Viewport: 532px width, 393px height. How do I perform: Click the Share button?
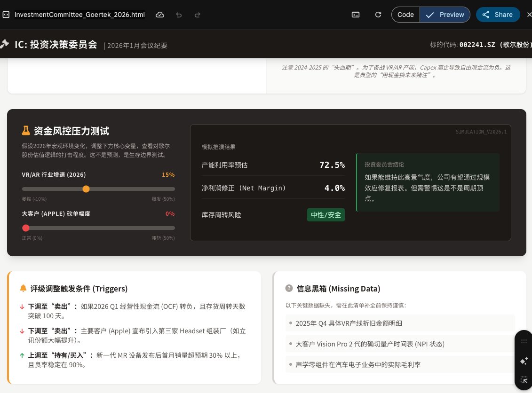point(498,15)
